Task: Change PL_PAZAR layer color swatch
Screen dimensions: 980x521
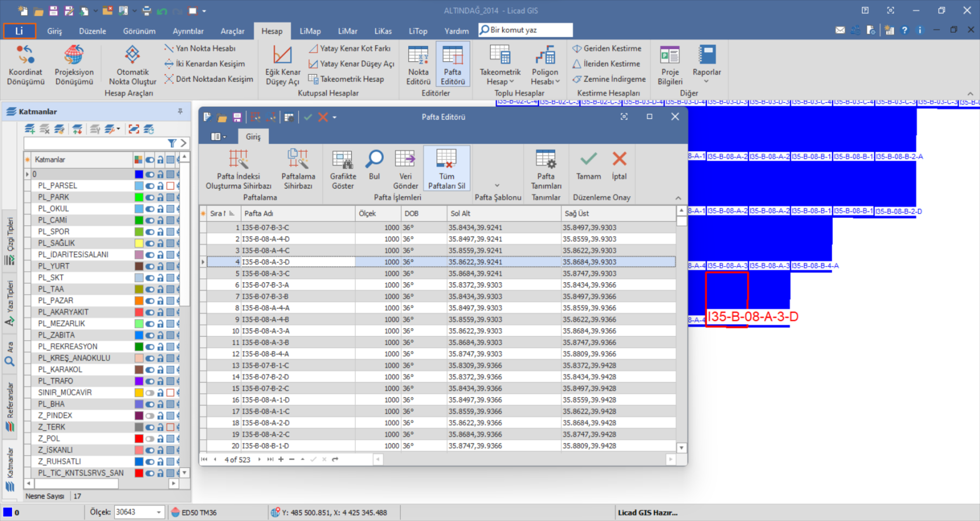Action: click(139, 300)
